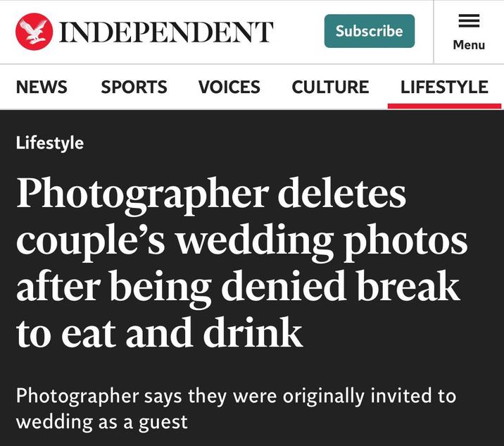Click the headline line "to eat and drink"
The image size is (504, 446).
(x=160, y=333)
